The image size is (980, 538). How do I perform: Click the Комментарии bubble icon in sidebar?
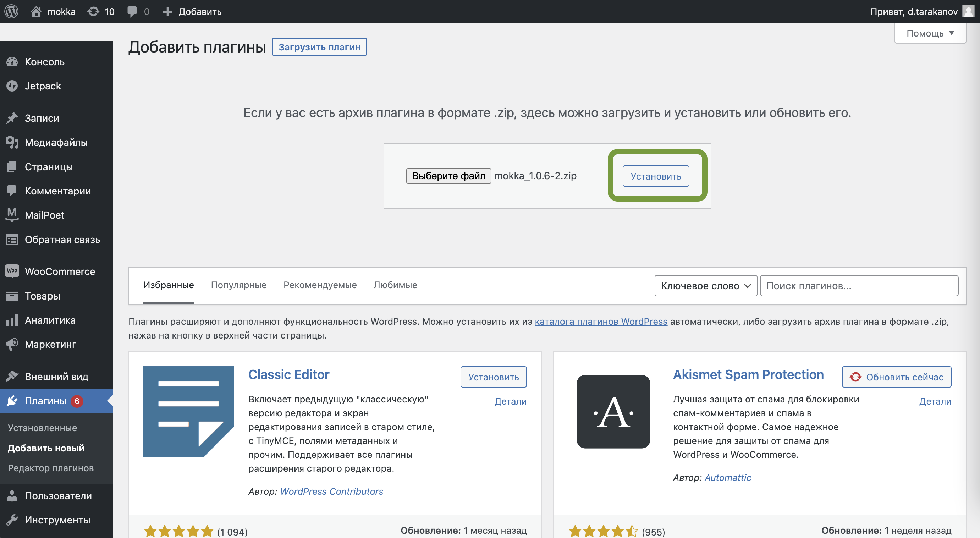pos(12,191)
